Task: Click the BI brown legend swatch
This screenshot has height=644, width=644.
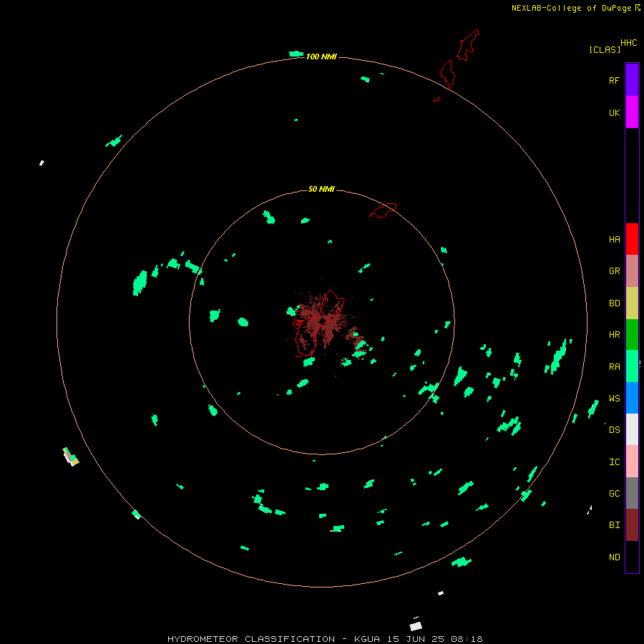Action: [632, 525]
